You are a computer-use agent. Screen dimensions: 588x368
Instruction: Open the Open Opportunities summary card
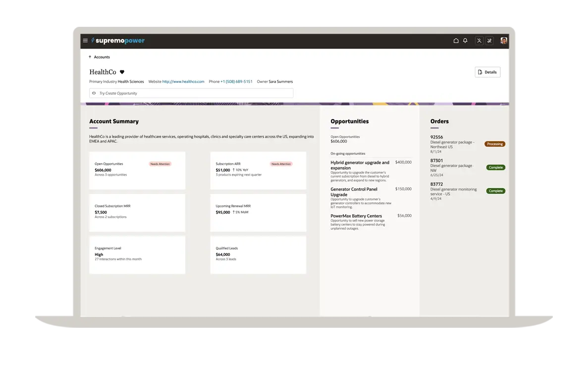click(x=137, y=170)
